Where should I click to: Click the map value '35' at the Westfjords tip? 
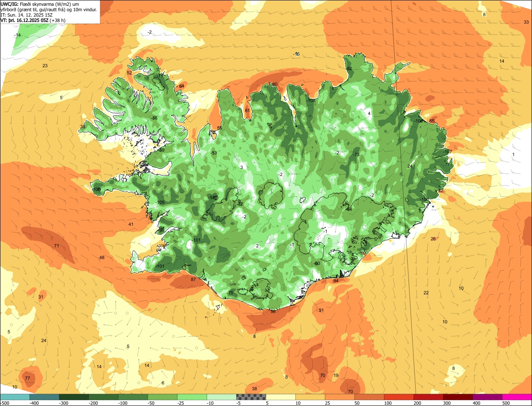click(83, 127)
